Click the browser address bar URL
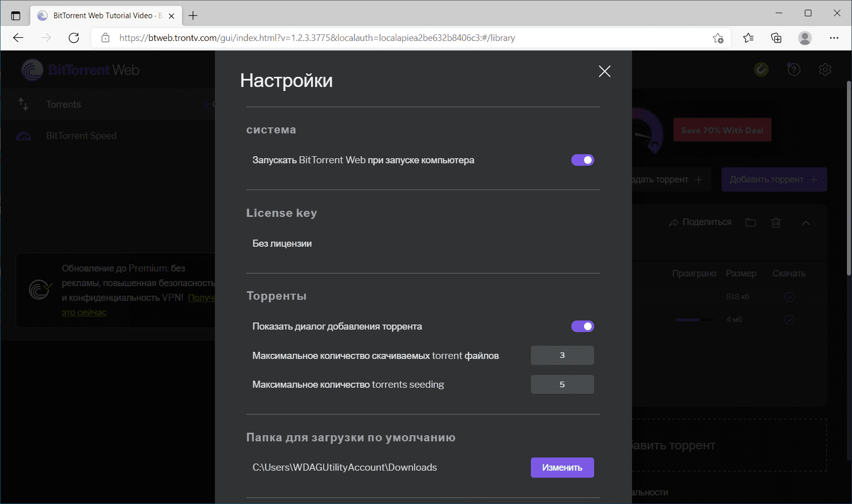 pos(317,38)
